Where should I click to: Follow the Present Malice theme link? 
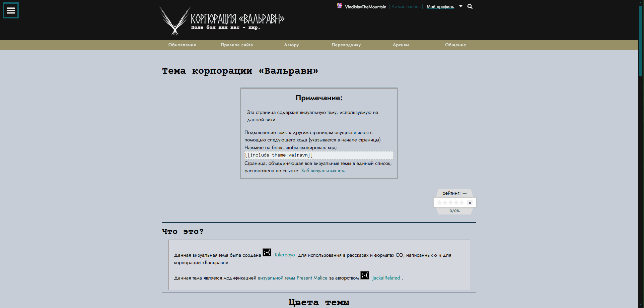pos(292,278)
